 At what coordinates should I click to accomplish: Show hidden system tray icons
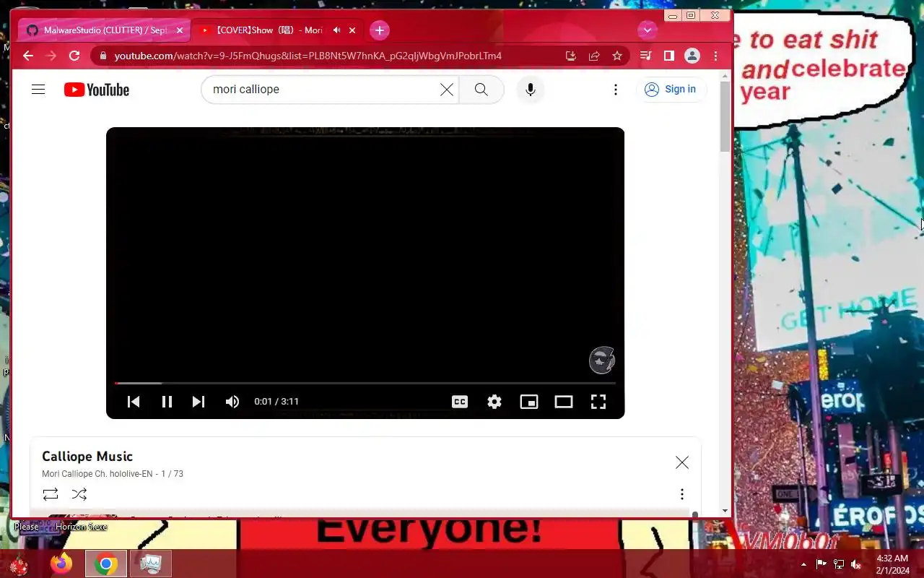click(x=804, y=564)
